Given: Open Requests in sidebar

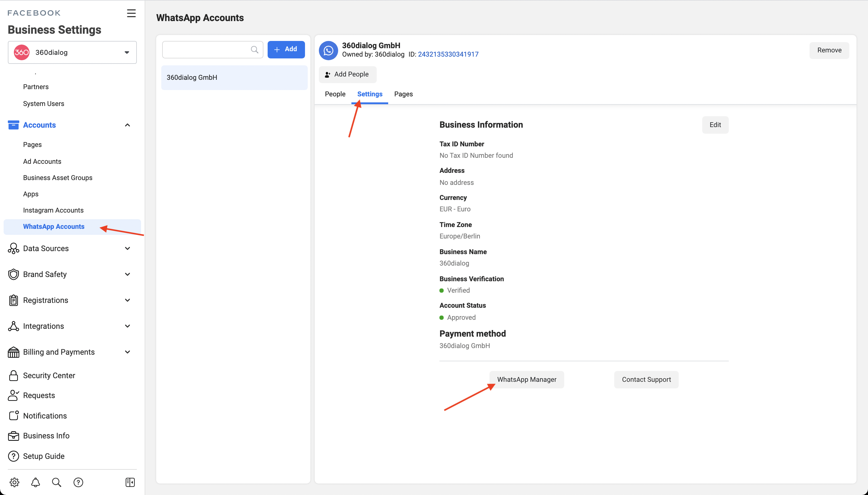Looking at the screenshot, I should click(39, 395).
